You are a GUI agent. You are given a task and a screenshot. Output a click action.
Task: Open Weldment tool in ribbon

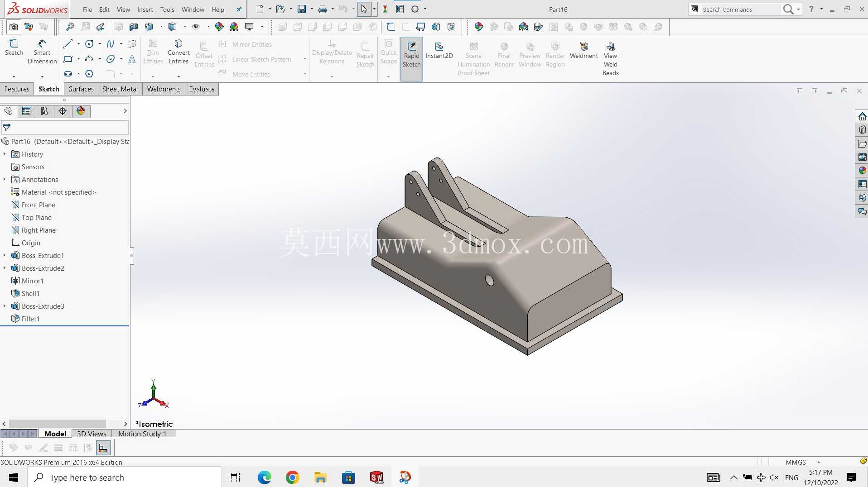point(583,50)
